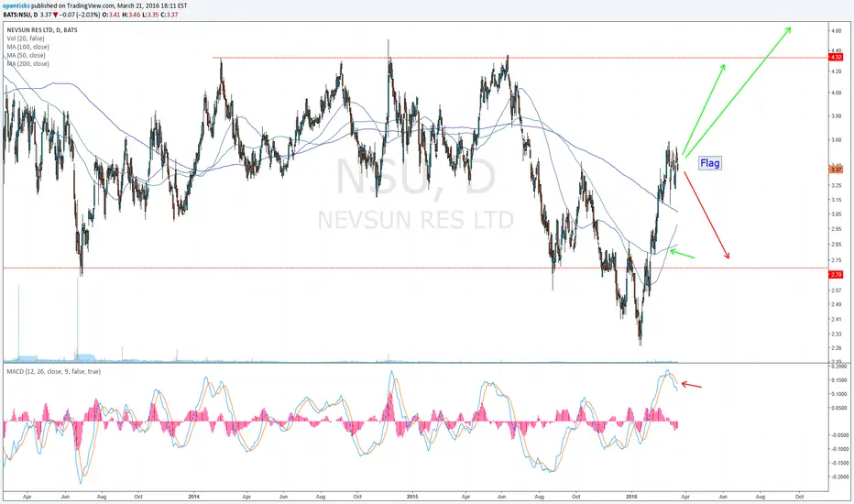This screenshot has height=504, width=854.
Task: Click the 2014 label on time axis
Action: (194, 497)
